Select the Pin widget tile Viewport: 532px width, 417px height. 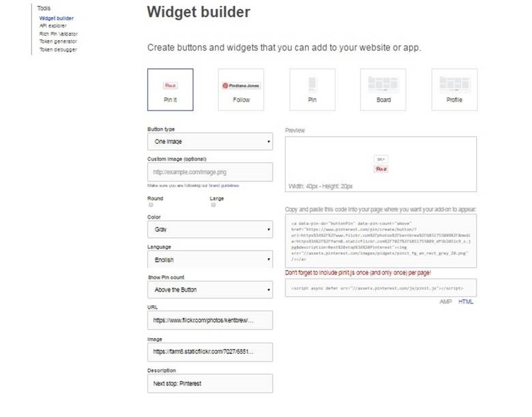coord(312,89)
